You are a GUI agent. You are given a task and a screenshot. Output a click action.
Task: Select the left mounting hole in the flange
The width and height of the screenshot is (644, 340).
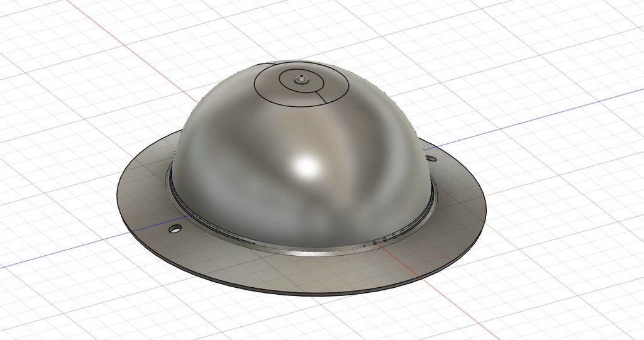tap(175, 228)
